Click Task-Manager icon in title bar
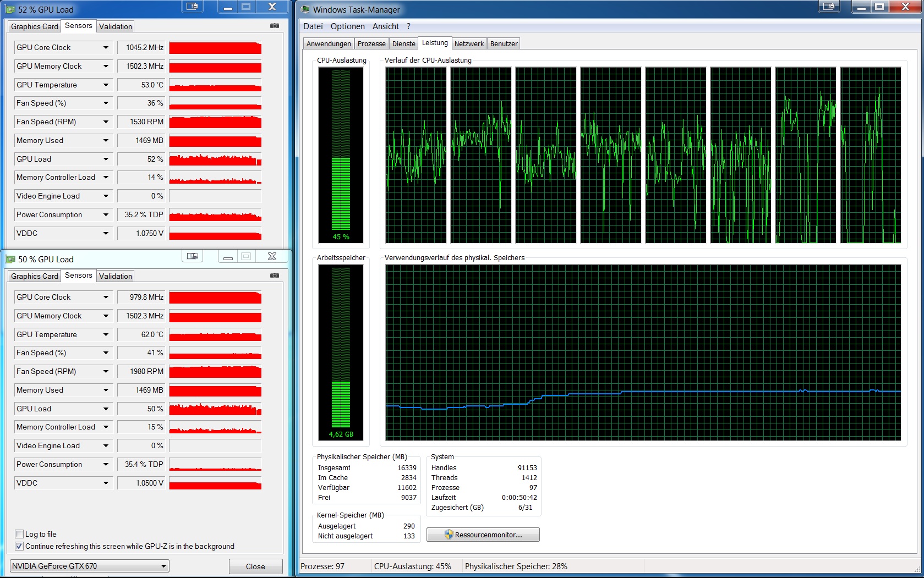924x578 pixels. pyautogui.click(x=305, y=9)
